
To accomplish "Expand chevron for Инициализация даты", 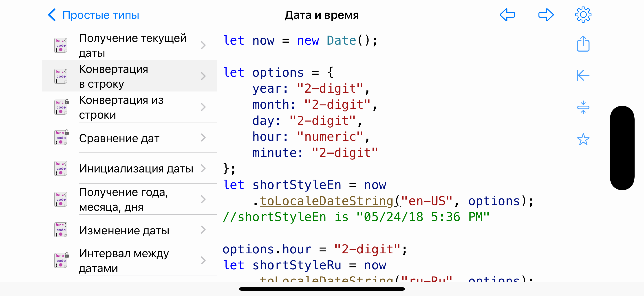I will tap(203, 168).
